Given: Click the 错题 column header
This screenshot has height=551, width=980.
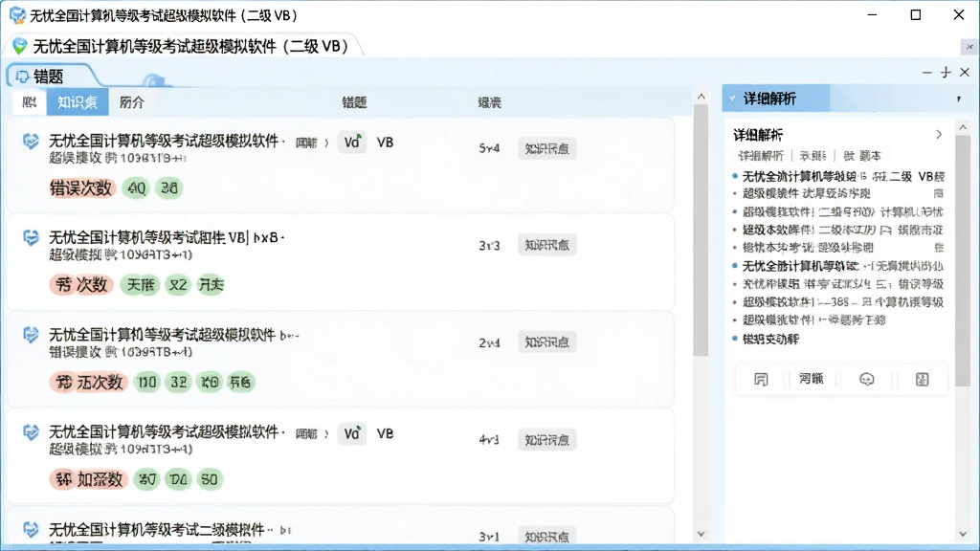Looking at the screenshot, I should pyautogui.click(x=354, y=102).
